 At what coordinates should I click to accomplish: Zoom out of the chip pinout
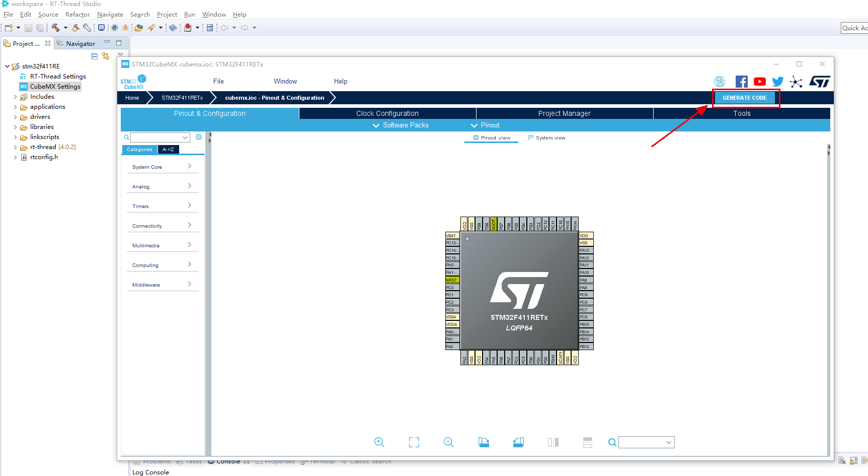449,442
